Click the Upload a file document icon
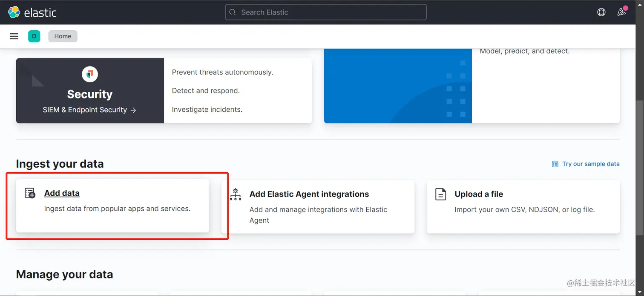The height and width of the screenshot is (296, 644). (440, 194)
